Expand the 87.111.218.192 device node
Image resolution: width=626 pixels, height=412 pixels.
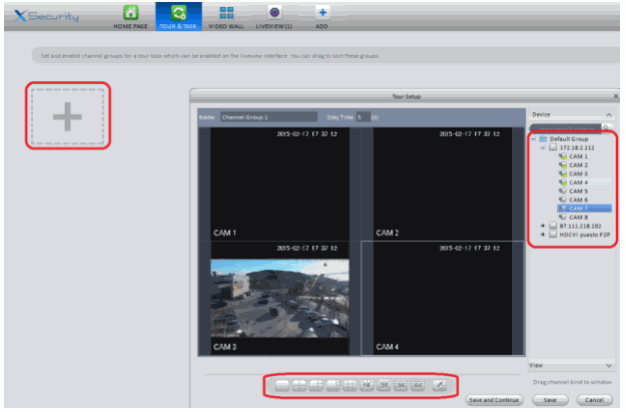[543, 226]
